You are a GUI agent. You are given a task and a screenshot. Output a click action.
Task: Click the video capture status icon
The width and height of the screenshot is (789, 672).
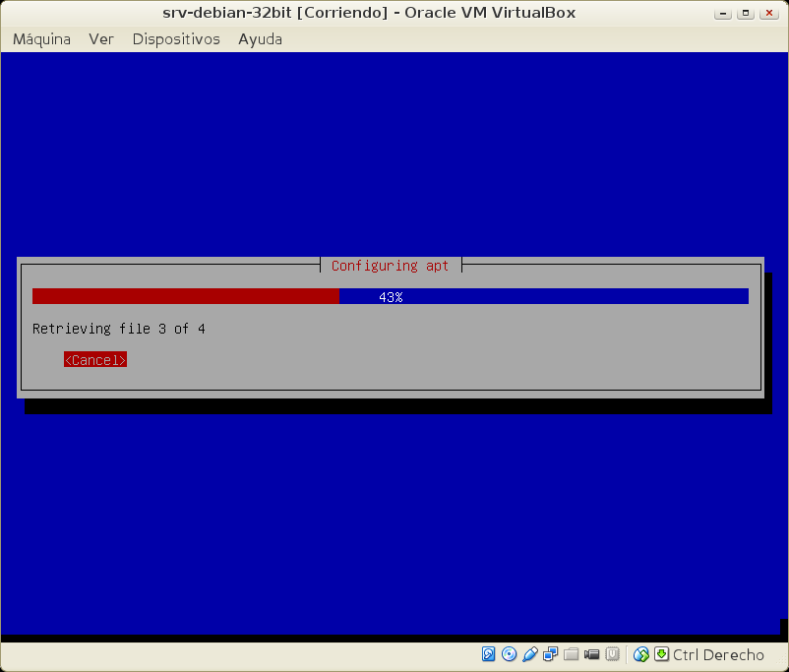pos(591,654)
